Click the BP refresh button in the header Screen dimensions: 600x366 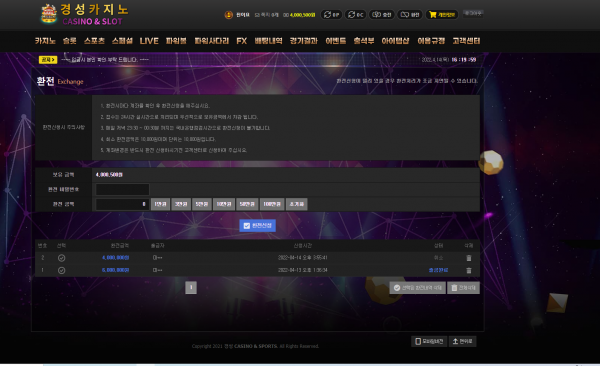pyautogui.click(x=331, y=15)
